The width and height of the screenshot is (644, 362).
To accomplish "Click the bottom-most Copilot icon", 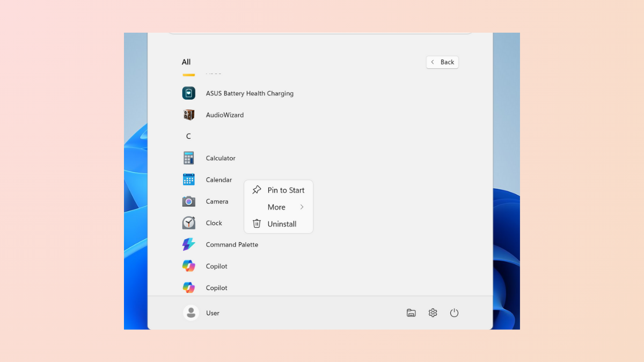I will tap(188, 287).
